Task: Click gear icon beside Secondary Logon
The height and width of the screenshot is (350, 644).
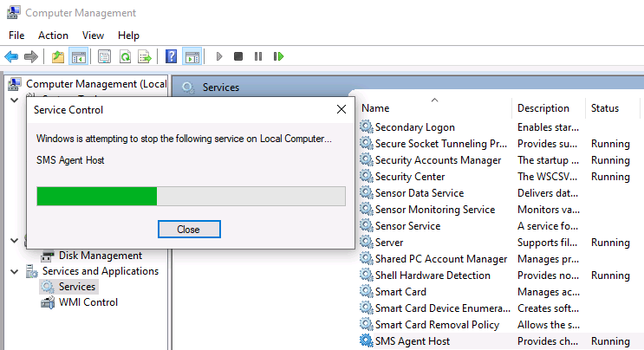Action: pos(366,126)
